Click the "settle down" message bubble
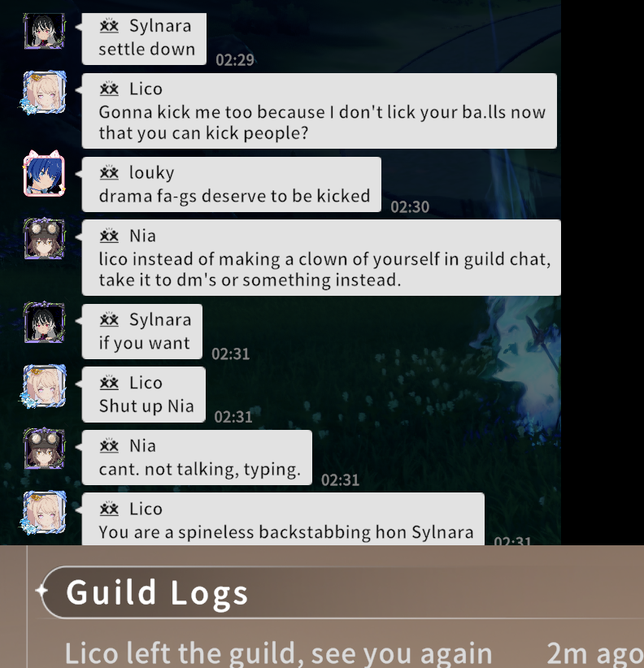644x668 pixels. [144, 39]
